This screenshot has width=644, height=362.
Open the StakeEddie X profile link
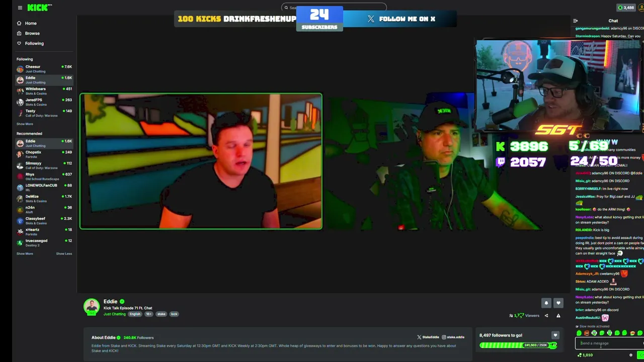[428, 337]
